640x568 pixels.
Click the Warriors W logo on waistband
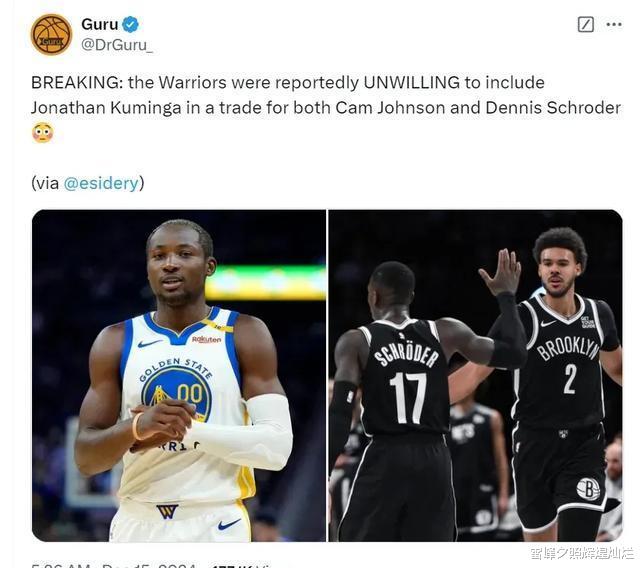pyautogui.click(x=167, y=511)
